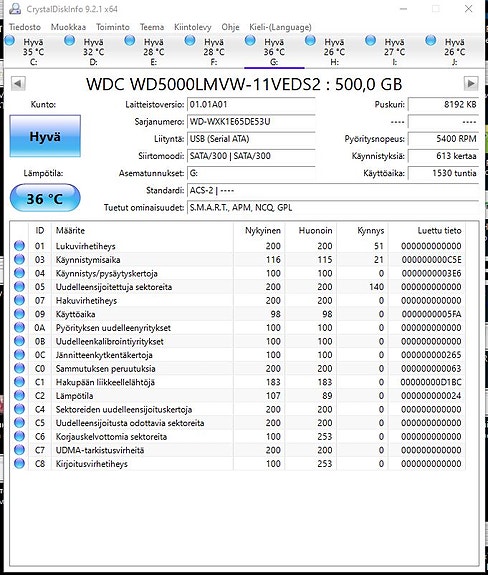Viewport: 488px width, 575px height.
Task: Click status orb for 07 Hakuvirhetiheys
Action: [19, 300]
